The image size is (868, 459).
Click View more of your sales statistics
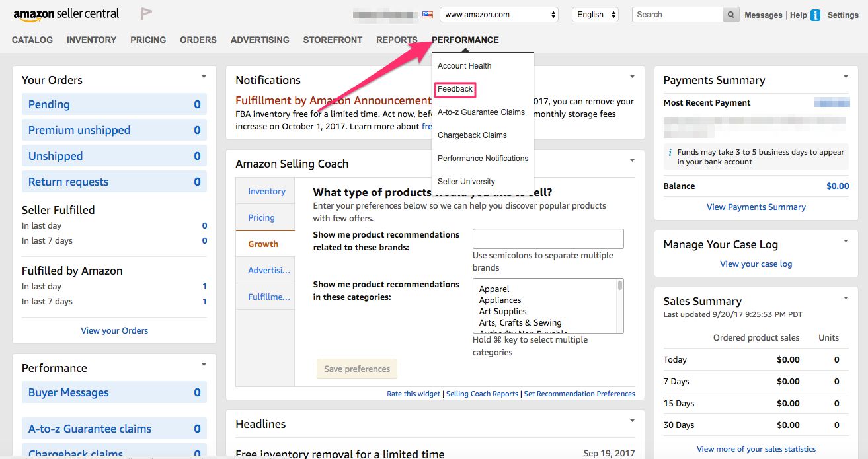(756, 449)
